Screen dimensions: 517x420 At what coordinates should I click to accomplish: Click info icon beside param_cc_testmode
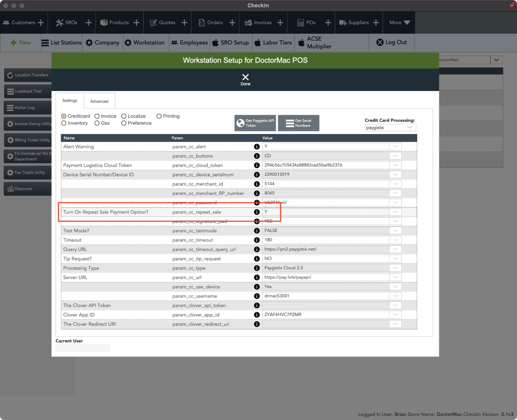click(256, 231)
